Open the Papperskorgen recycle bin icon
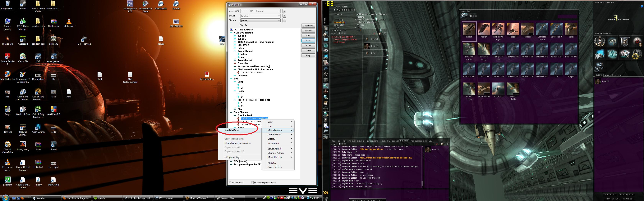This screenshot has width=644, height=201. 7,5
